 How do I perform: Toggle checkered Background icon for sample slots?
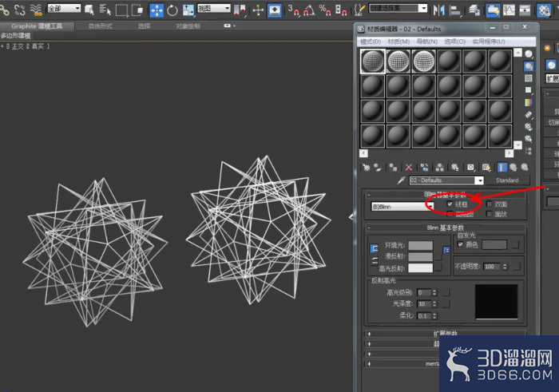pos(529,78)
